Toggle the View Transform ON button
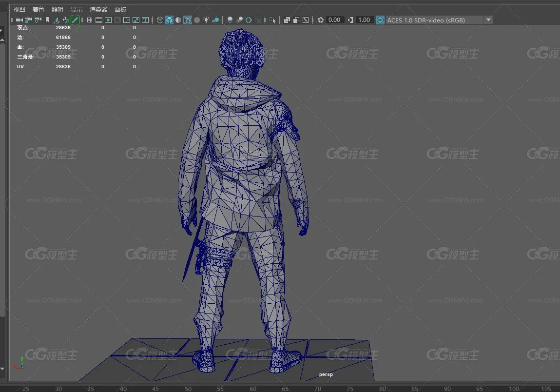Image resolution: width=560 pixels, height=392 pixels. tap(380, 20)
